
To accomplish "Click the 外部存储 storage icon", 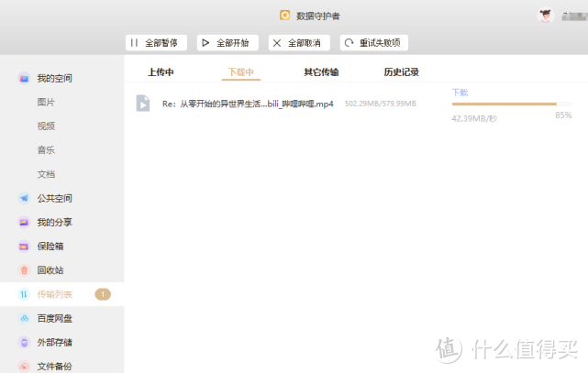I will pyautogui.click(x=24, y=342).
